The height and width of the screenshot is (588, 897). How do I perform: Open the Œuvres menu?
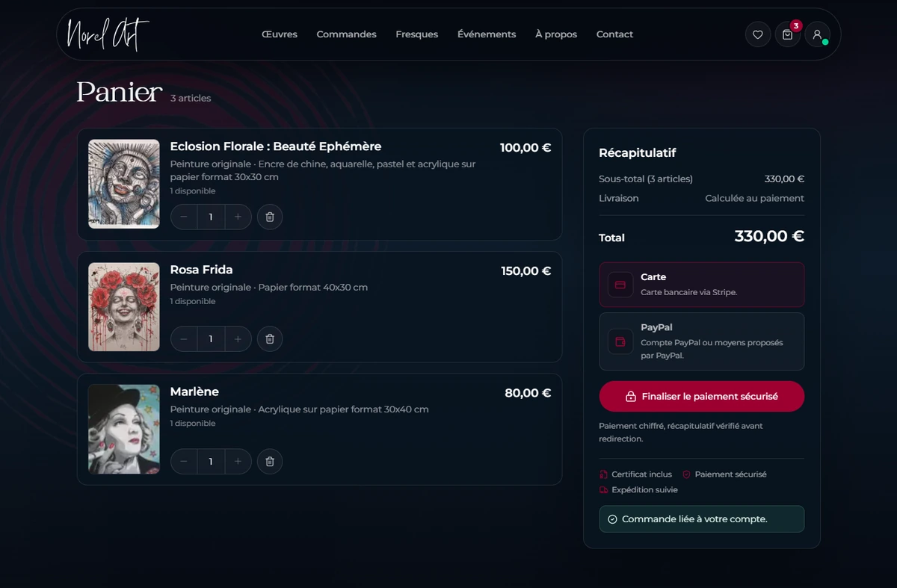(280, 34)
